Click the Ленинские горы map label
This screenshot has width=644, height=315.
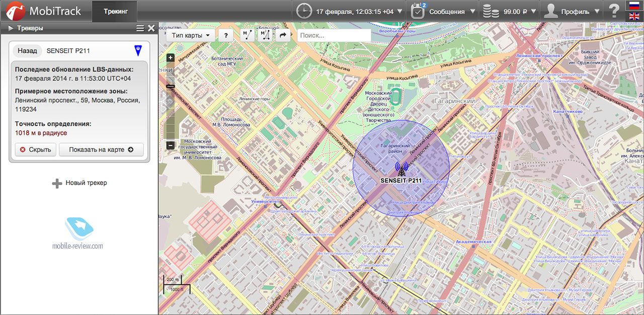click(x=255, y=99)
